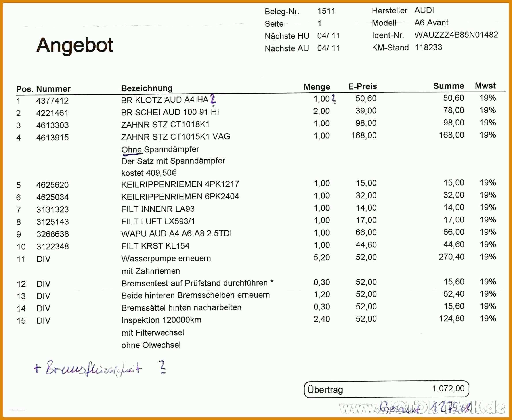Click the Hersteller value AUDI

point(424,10)
